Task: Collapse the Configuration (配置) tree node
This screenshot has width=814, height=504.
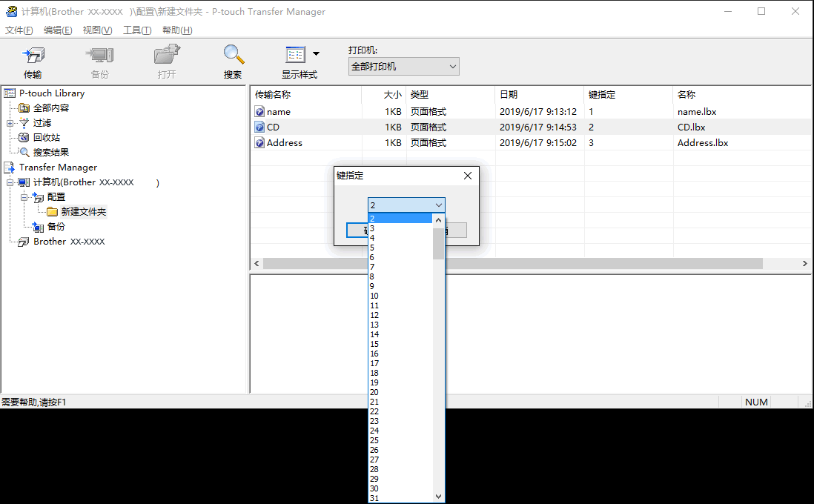Action: [x=24, y=197]
